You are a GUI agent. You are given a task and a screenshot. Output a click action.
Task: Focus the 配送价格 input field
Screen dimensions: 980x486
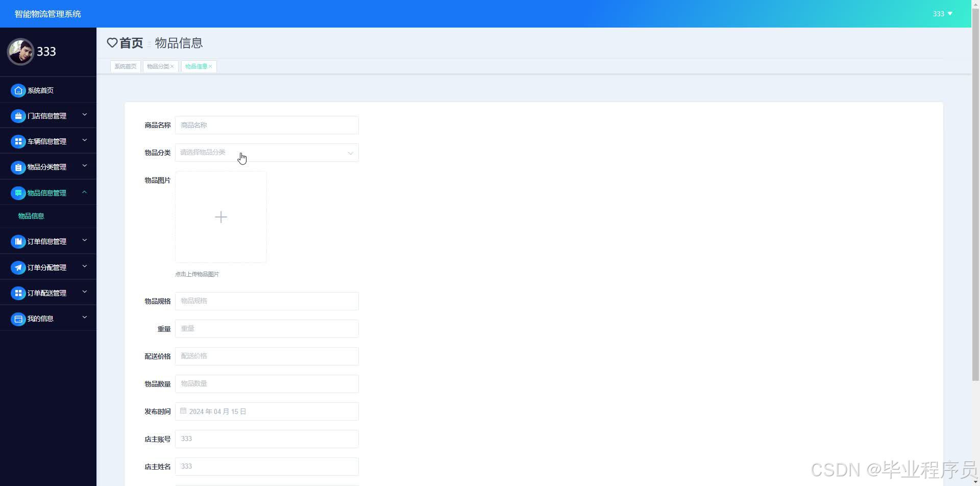[x=267, y=356]
